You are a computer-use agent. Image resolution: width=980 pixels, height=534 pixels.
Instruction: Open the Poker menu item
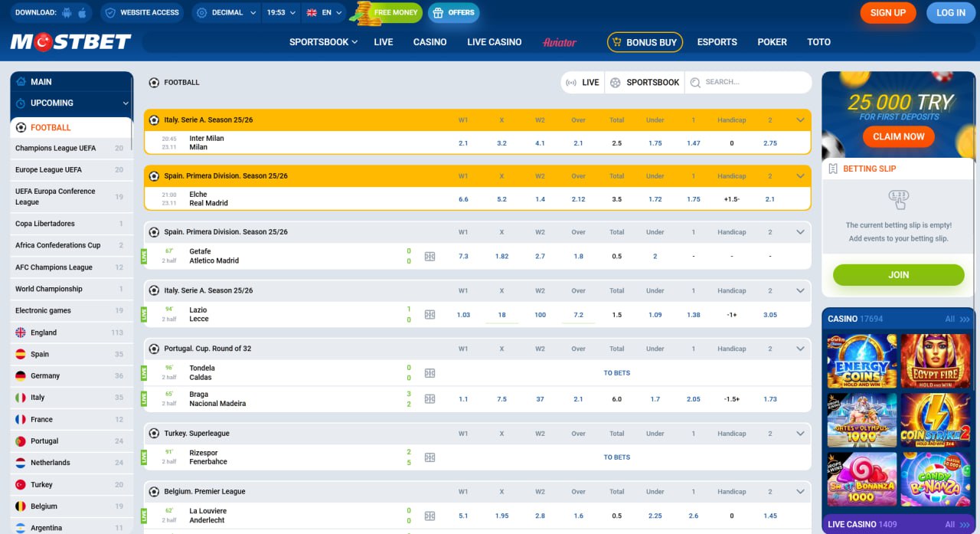click(x=772, y=42)
